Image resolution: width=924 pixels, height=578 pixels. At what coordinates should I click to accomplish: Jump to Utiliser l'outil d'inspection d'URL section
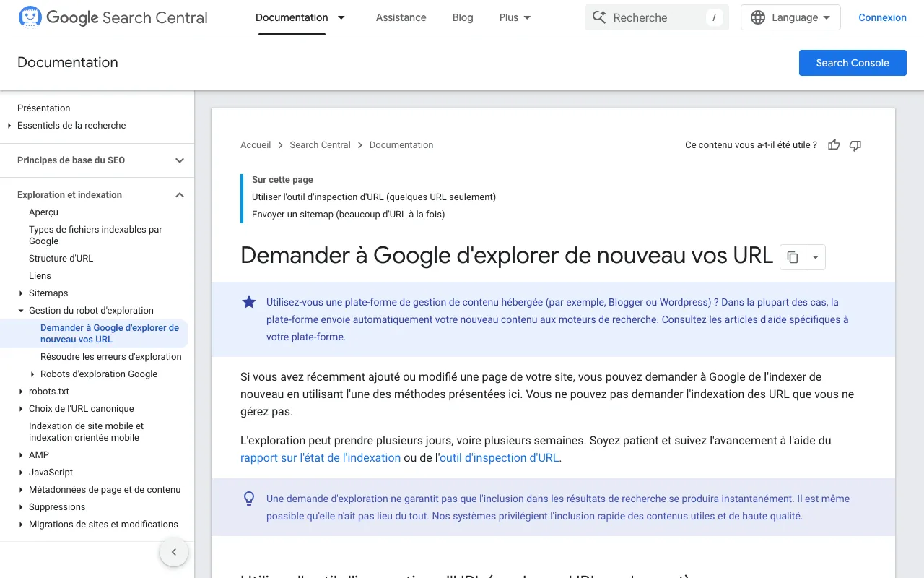374,197
